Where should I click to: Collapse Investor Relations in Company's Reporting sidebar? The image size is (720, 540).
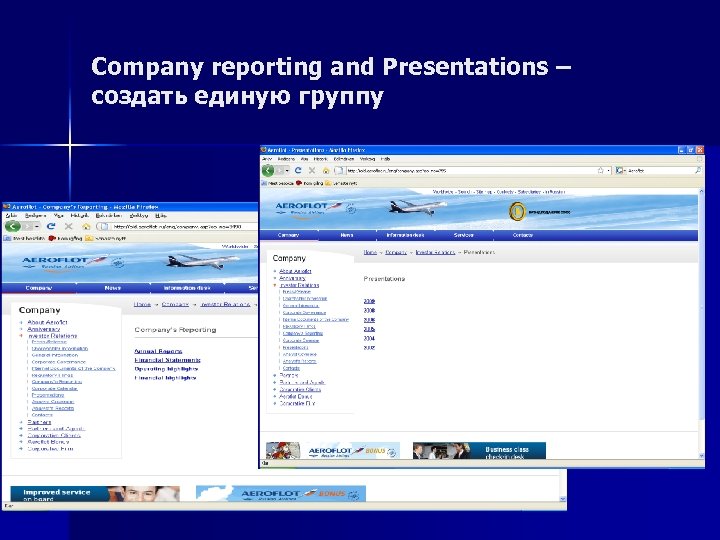point(21,336)
